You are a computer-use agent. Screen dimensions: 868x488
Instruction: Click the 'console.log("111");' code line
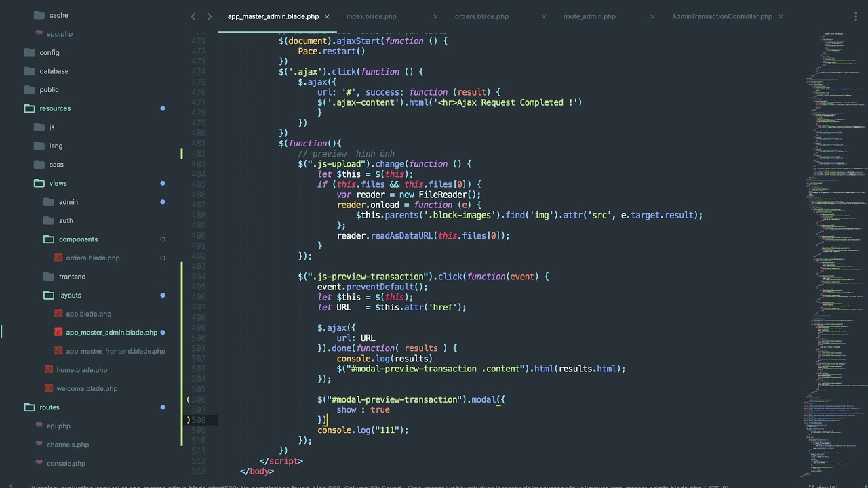tap(363, 430)
